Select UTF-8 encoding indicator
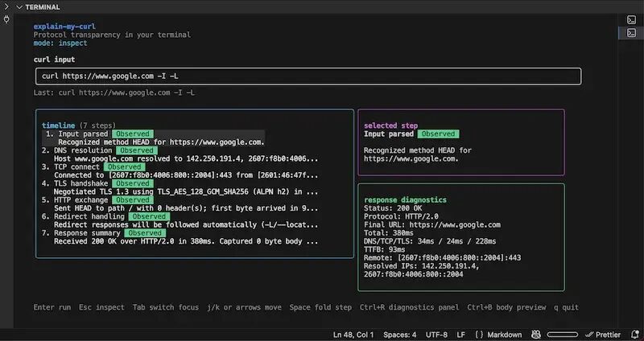This screenshot has height=341, width=644. tap(436, 335)
